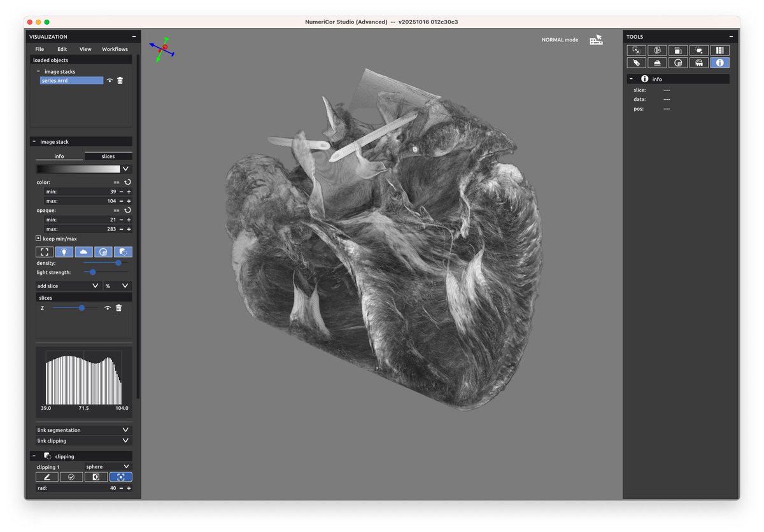The width and height of the screenshot is (764, 532).
Task: Toggle the lighting bulb button
Action: pyautogui.click(x=64, y=252)
